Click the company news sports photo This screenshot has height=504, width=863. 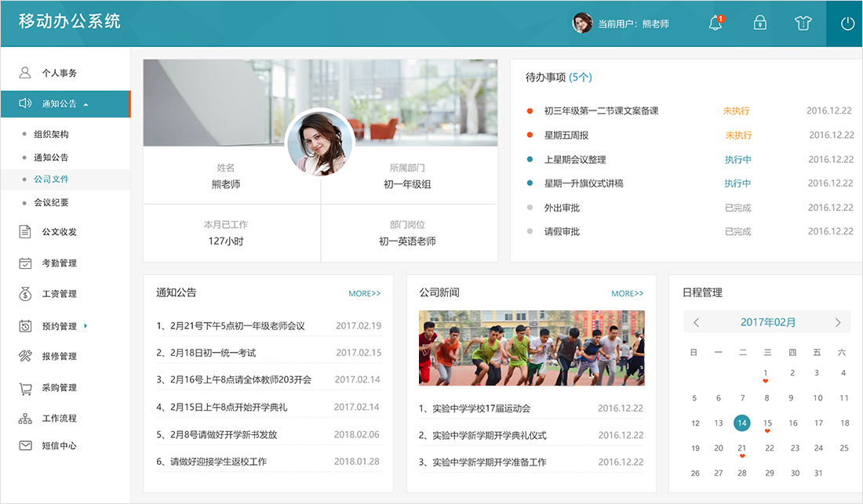click(531, 347)
